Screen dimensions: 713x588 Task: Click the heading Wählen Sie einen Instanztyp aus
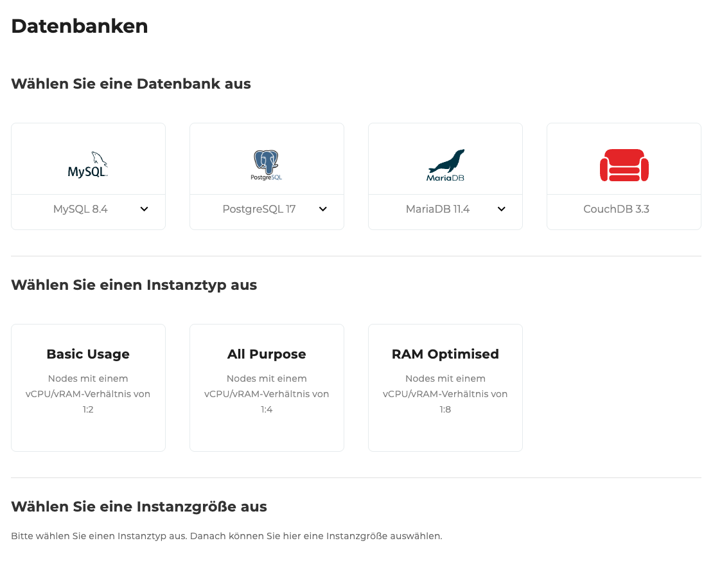tap(134, 285)
